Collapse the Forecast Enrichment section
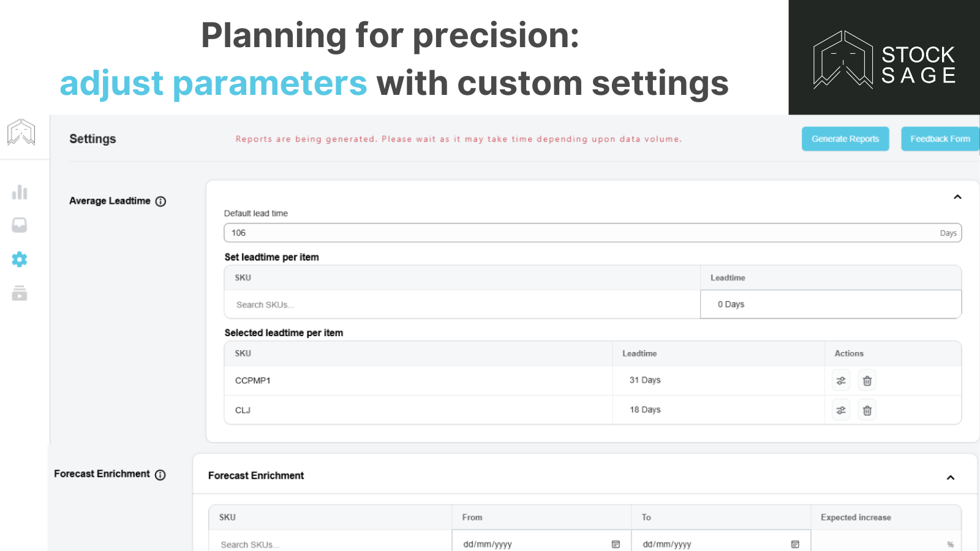The image size is (980, 551). pos(951,477)
